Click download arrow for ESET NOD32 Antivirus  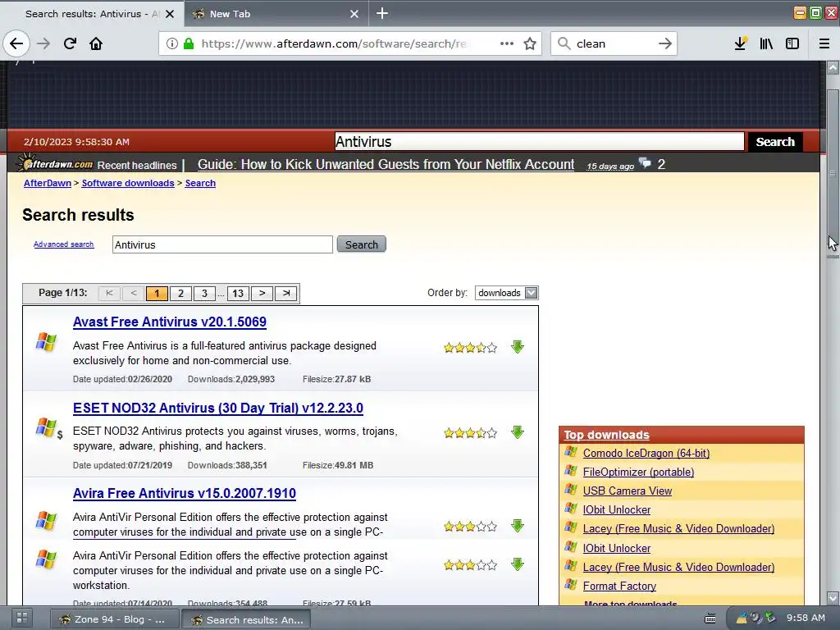pos(518,432)
